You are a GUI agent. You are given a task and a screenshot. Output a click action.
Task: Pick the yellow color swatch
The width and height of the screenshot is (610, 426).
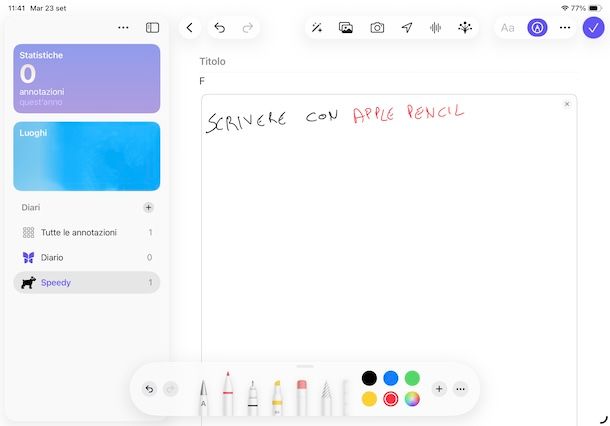369,399
